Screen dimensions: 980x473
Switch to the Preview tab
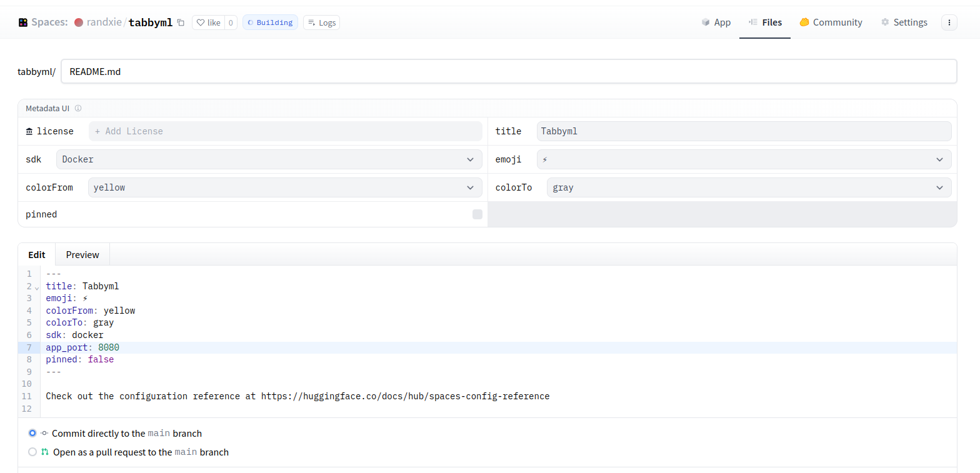[x=82, y=254]
